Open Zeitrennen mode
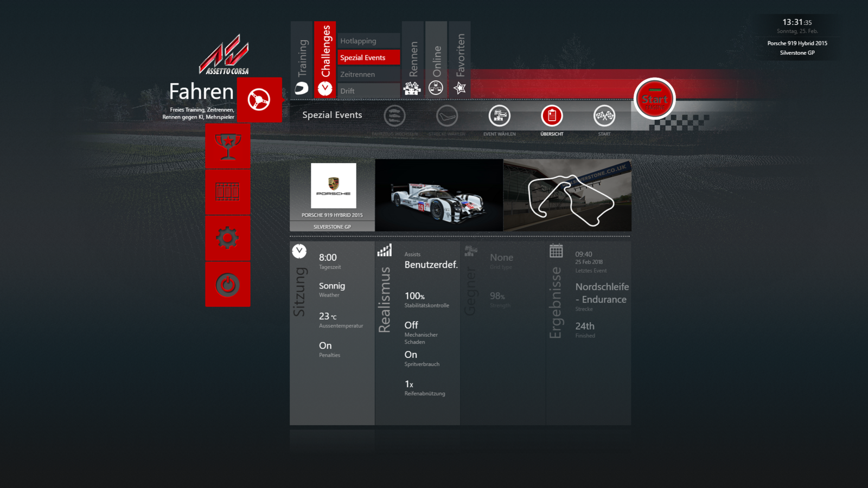Screen dimensions: 868x488 coord(369,74)
